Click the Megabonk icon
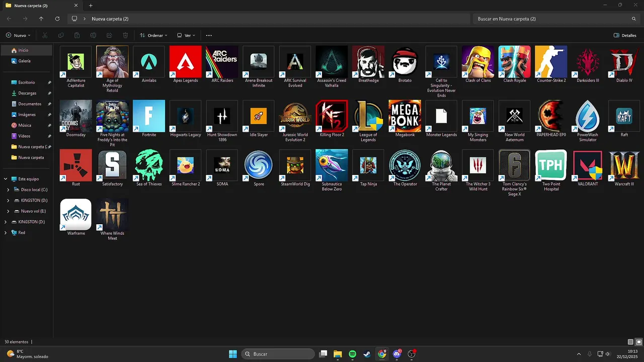 click(x=405, y=116)
